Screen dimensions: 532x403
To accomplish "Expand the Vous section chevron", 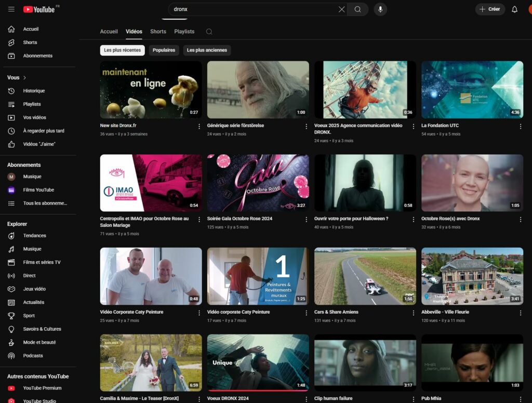I will (x=25, y=78).
